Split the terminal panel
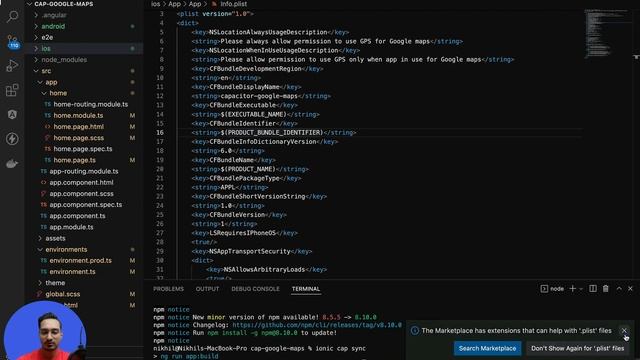 click(593, 289)
